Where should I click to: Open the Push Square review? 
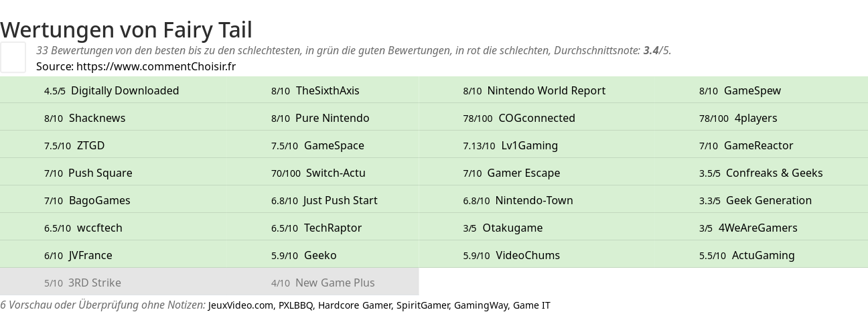tap(100, 173)
